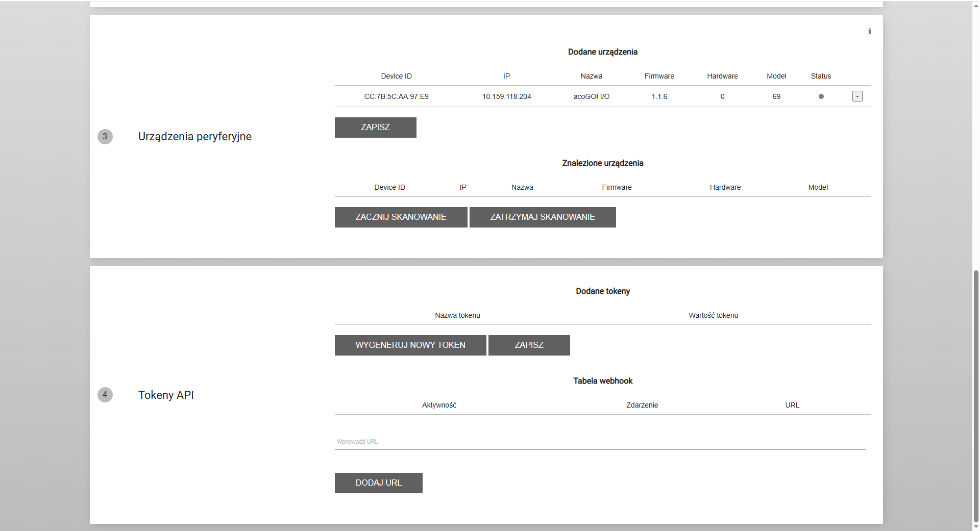Click the DODAJ URL button
980x531 pixels.
[378, 483]
